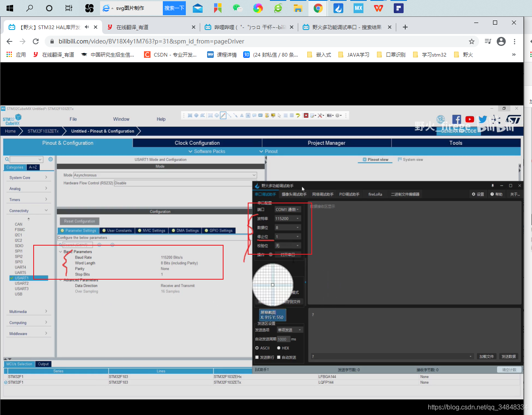Open Chrome three-dot menu

[x=514, y=41]
